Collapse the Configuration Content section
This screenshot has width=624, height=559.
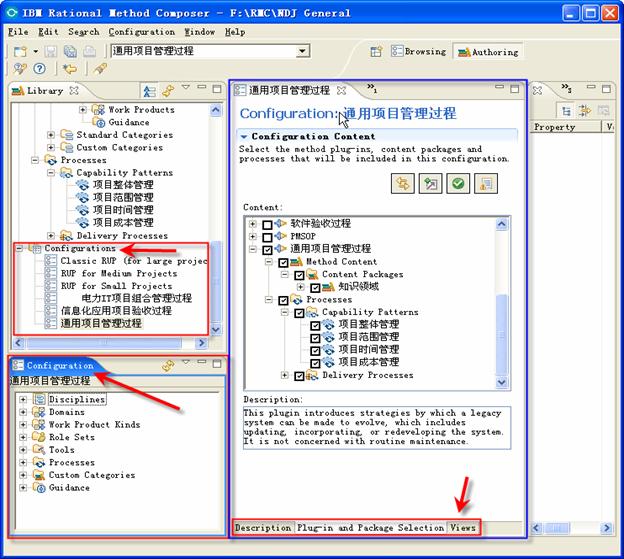tap(244, 137)
